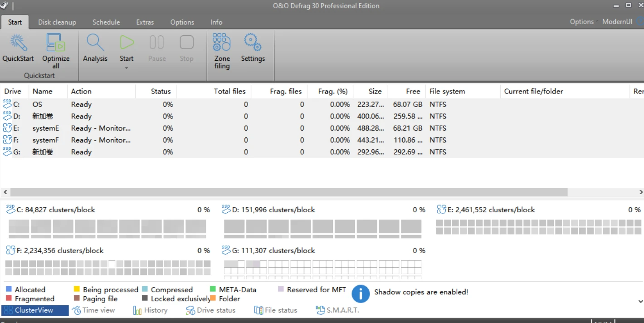Show the Drive status view
This screenshot has width=644, height=323.
[210, 310]
